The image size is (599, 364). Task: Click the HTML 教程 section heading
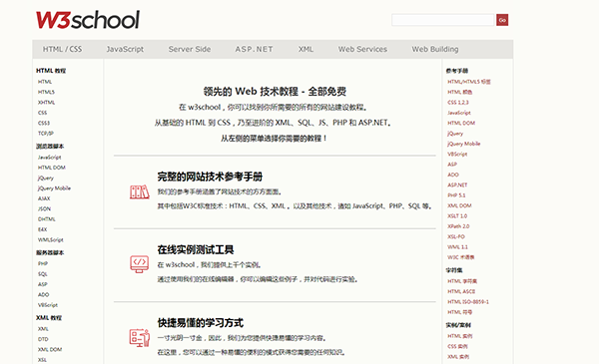tap(51, 71)
